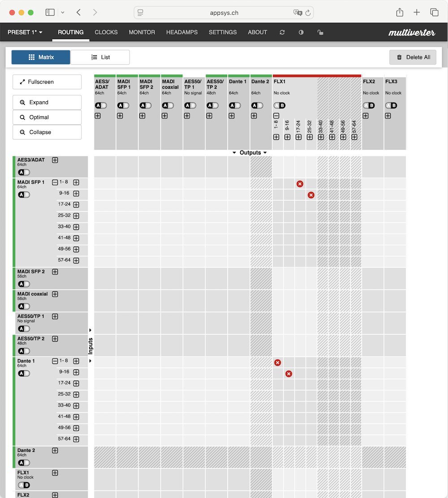Click the Delete All button

[413, 57]
